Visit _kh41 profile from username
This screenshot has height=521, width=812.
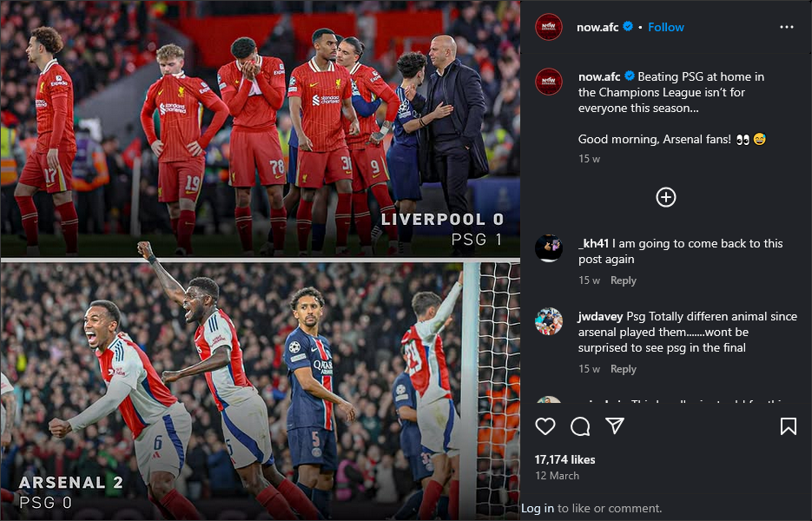[x=593, y=243]
